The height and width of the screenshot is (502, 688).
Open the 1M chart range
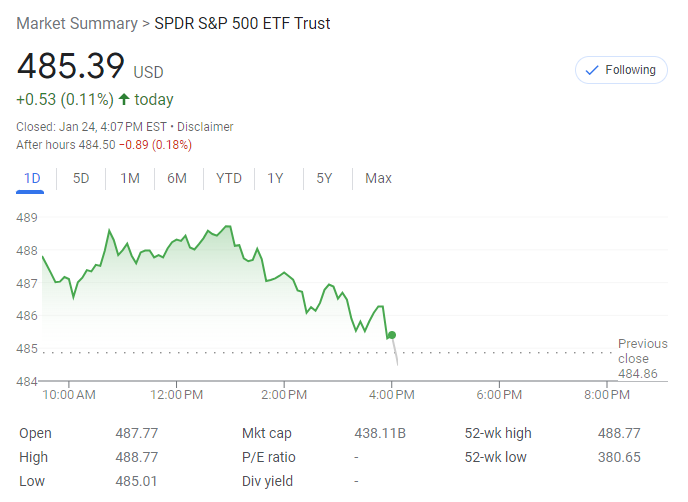[130, 178]
